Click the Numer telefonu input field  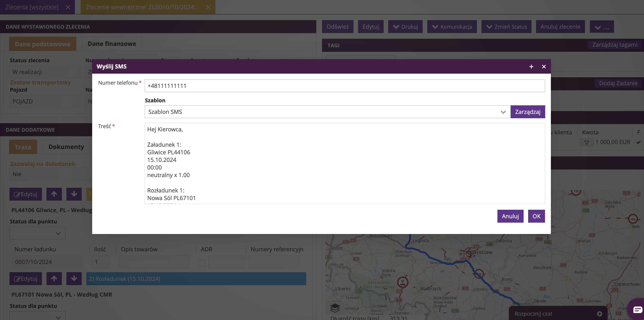coord(345,86)
